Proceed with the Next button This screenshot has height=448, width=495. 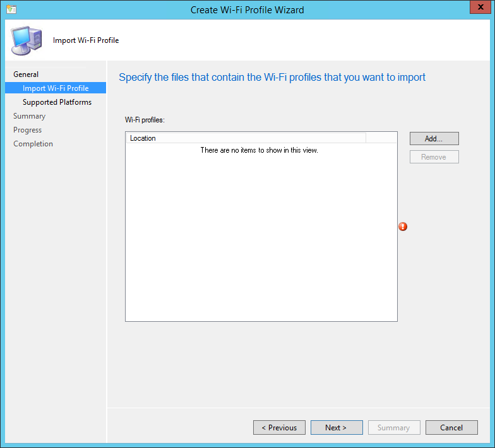(x=337, y=428)
